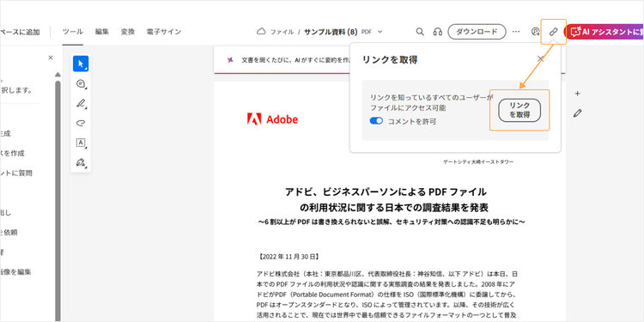
Task: Select the fill and sign pen tool
Action: tap(81, 162)
